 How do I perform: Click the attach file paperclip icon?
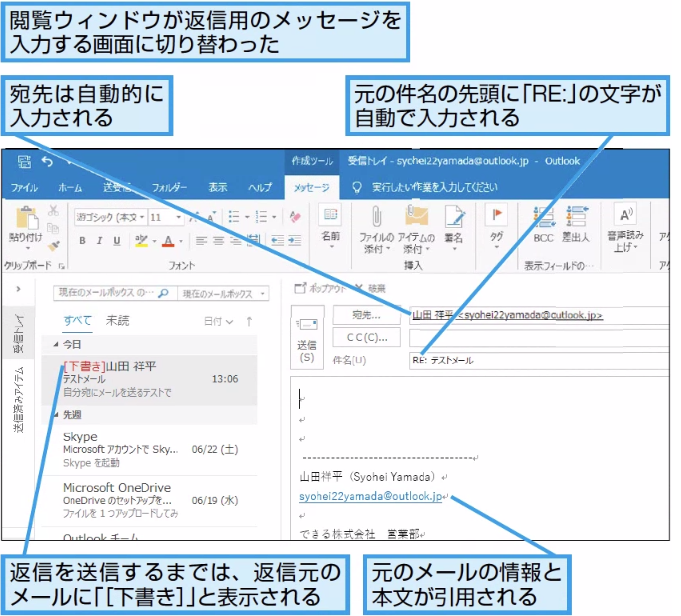coord(377,217)
